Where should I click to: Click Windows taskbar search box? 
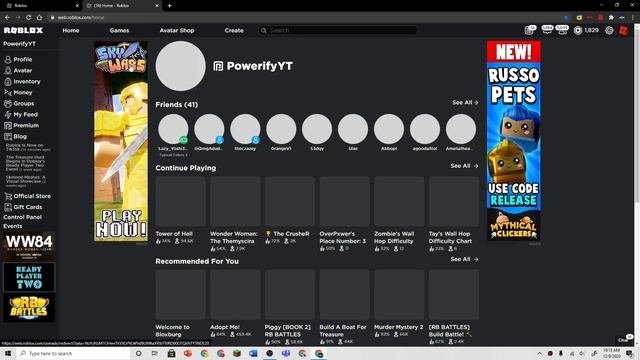74,353
